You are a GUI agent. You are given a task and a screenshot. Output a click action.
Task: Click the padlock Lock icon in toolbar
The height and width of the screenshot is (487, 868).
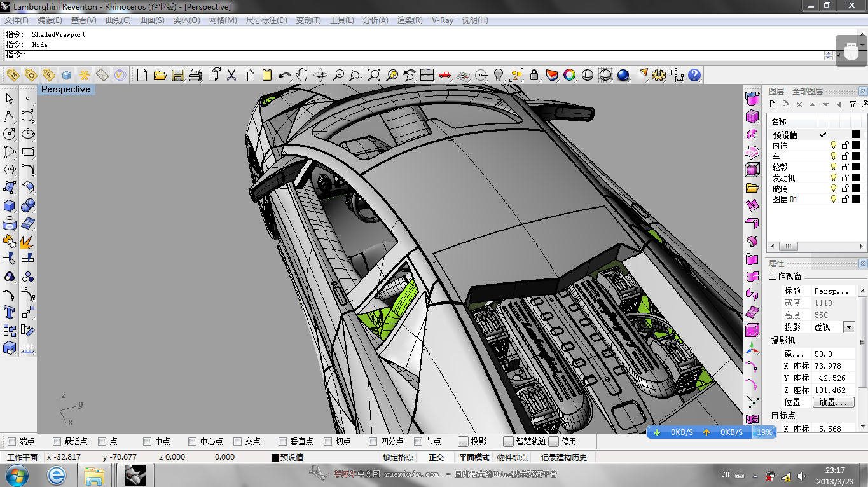pyautogui.click(x=534, y=75)
